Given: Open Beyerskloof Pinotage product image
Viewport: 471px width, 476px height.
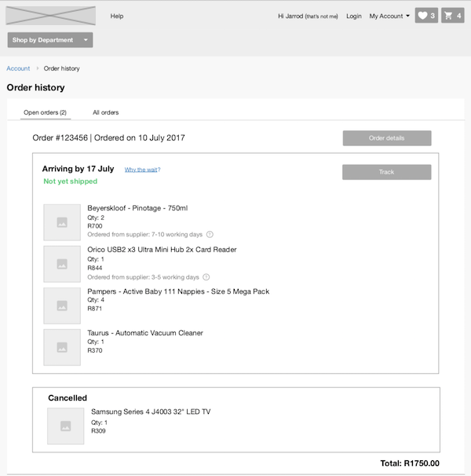Looking at the screenshot, I should [62, 222].
